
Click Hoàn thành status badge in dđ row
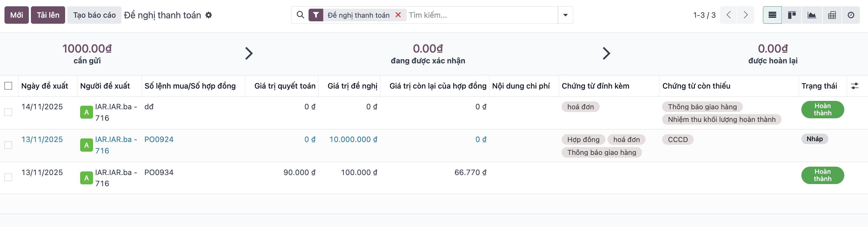[x=822, y=110]
